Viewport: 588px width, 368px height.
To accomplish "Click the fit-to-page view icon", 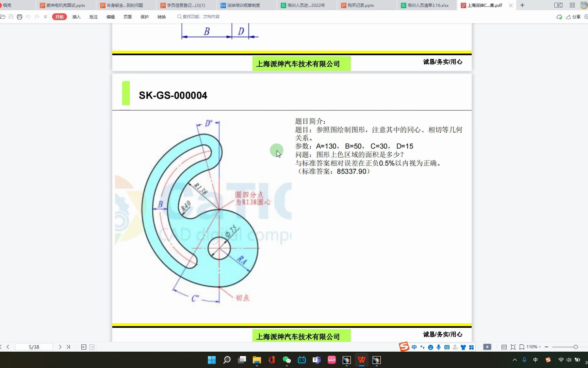I will pos(513,347).
